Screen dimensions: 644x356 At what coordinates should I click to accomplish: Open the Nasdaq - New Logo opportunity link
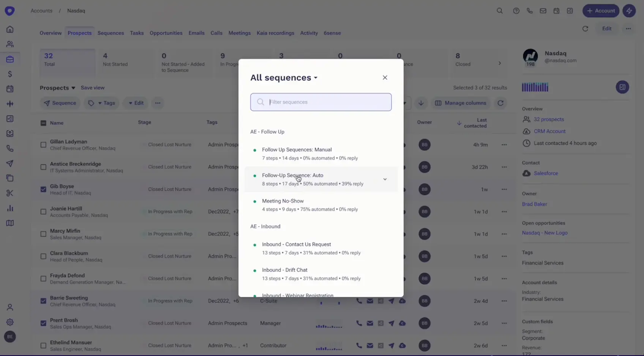(545, 233)
